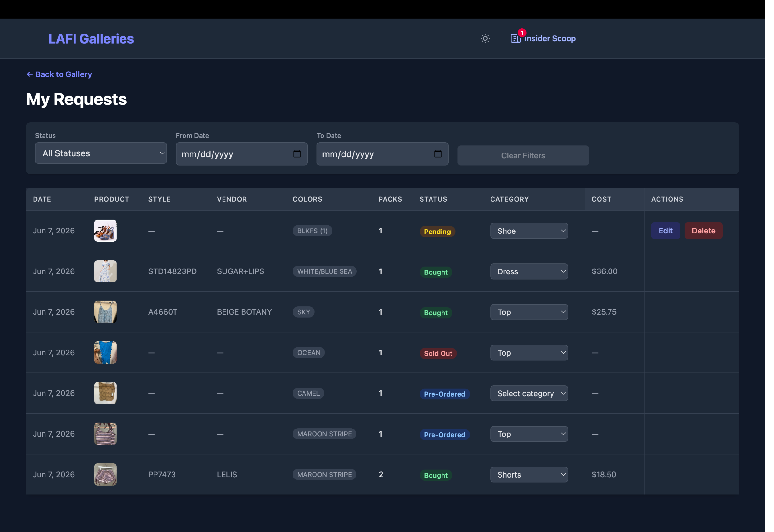Click the Pre-Ordered badge in CAMEL row
774x532 pixels.
tap(445, 394)
